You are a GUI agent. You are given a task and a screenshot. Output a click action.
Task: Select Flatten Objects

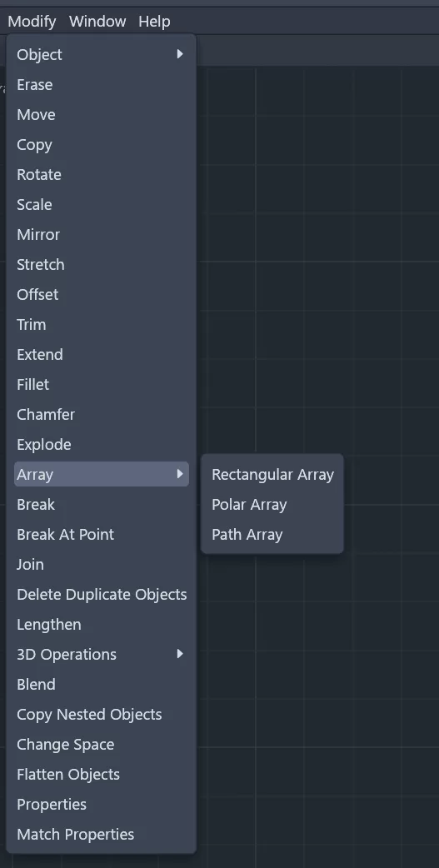[x=102, y=774]
